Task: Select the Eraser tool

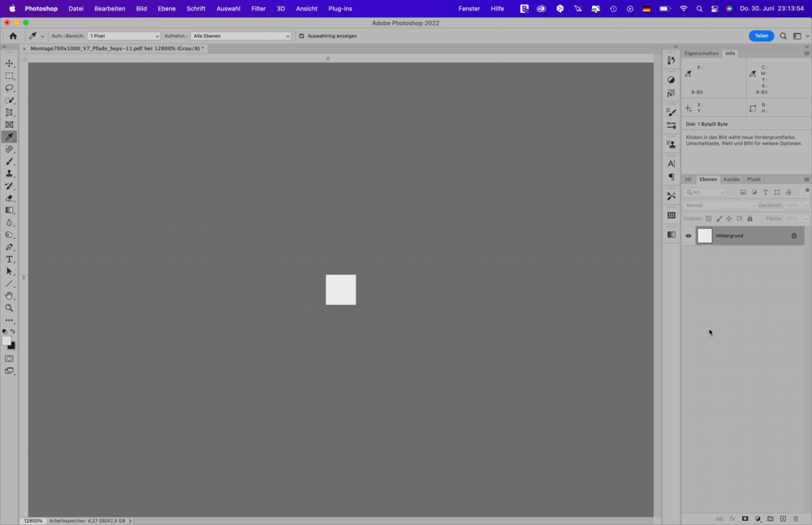Action: click(x=9, y=198)
